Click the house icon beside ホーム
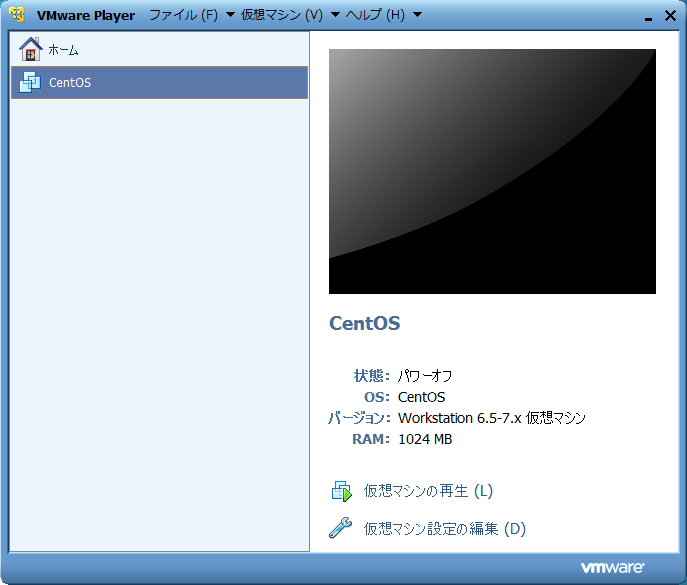 [31, 49]
